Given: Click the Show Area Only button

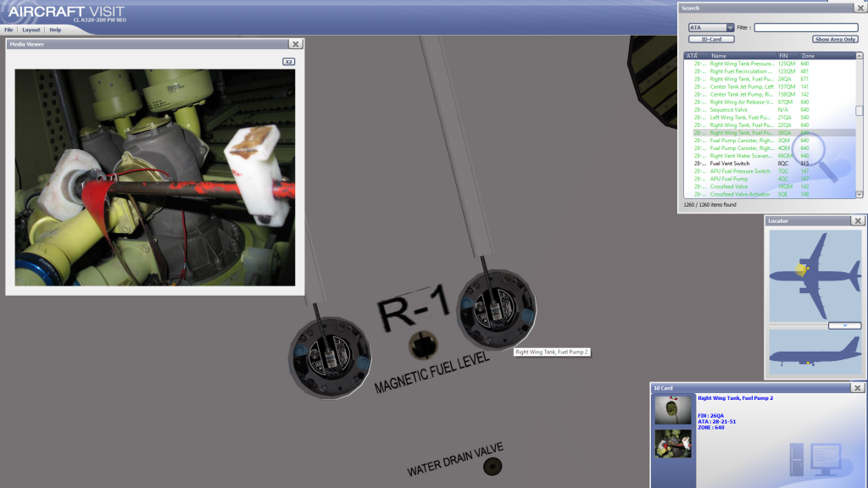Looking at the screenshot, I should click(835, 39).
